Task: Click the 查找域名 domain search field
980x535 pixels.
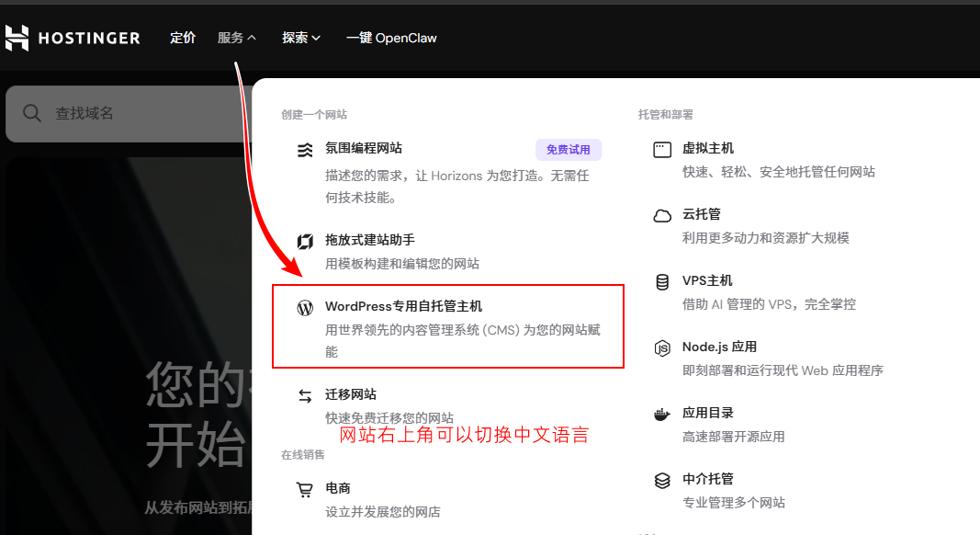Action: tap(128, 113)
